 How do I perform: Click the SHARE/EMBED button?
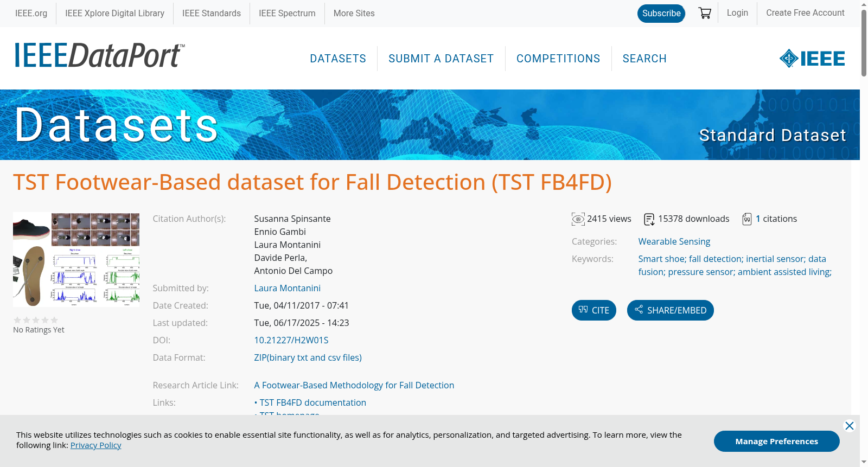pyautogui.click(x=671, y=310)
